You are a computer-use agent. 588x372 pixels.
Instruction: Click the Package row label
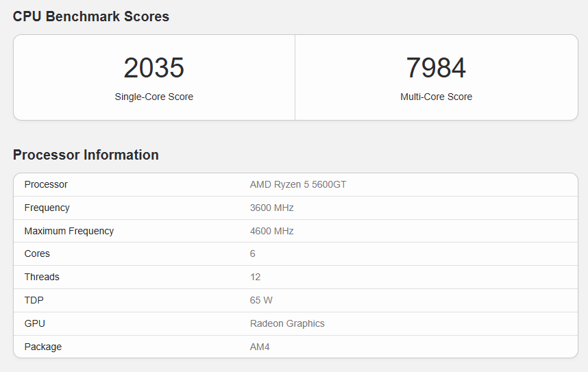click(x=43, y=347)
